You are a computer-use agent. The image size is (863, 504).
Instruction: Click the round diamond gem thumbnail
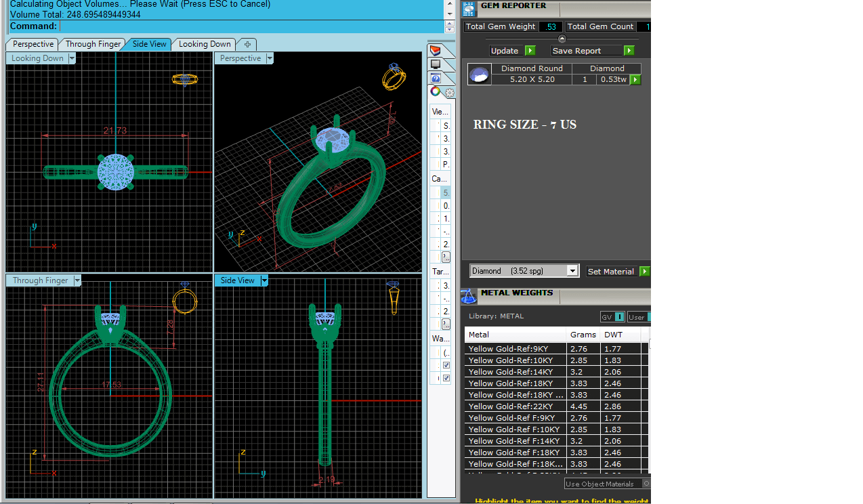480,75
